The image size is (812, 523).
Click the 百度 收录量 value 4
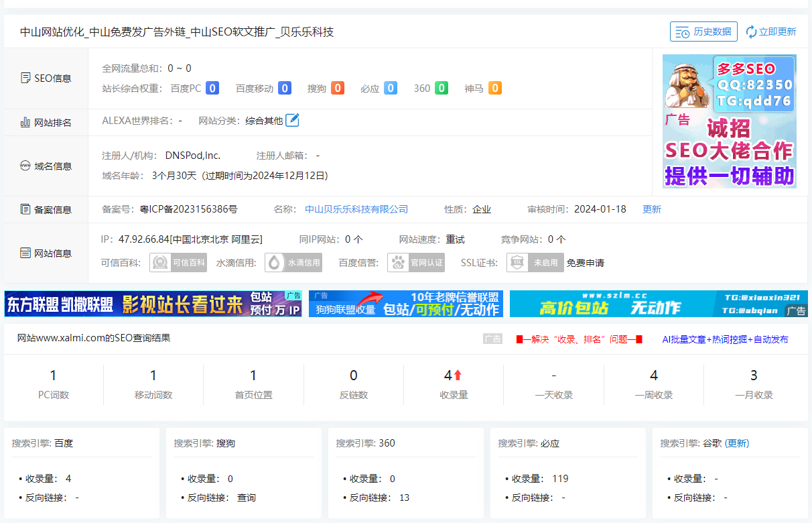pyautogui.click(x=68, y=479)
